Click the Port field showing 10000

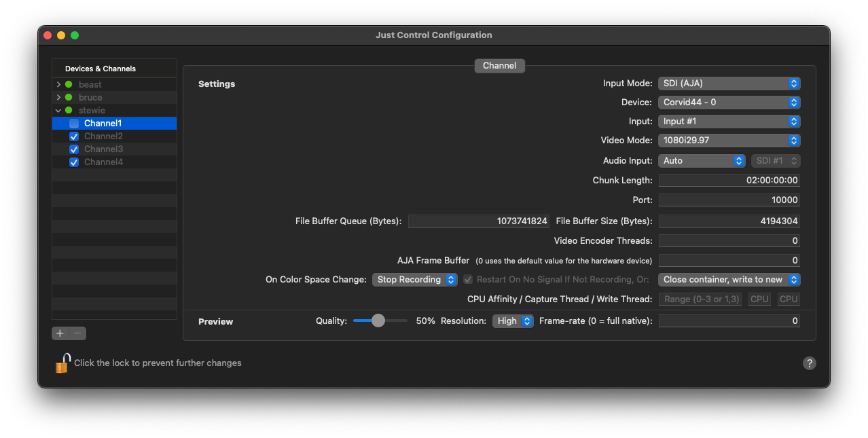click(729, 200)
